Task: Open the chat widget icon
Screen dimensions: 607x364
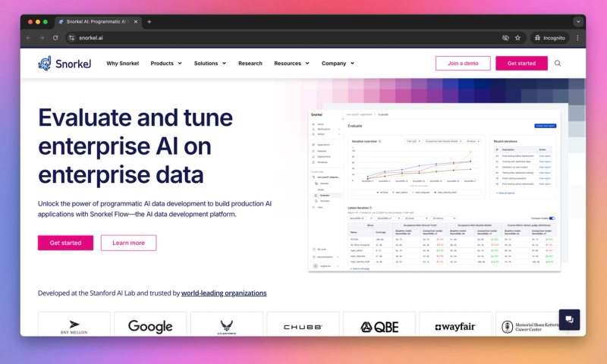Action: (x=569, y=319)
